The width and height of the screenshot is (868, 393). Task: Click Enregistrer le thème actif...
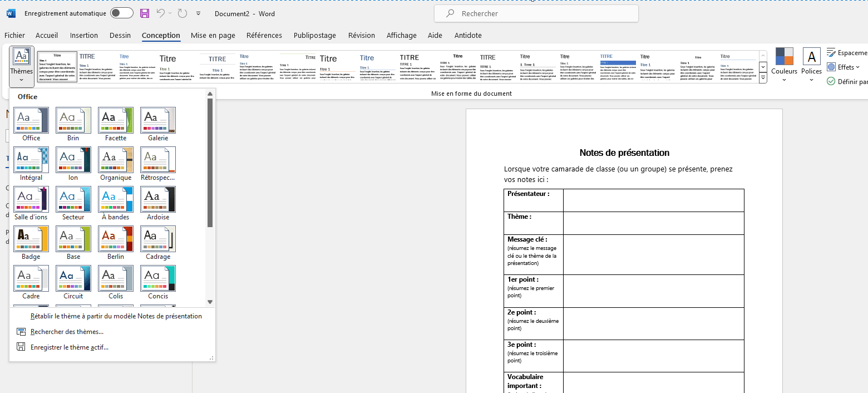[x=69, y=347]
